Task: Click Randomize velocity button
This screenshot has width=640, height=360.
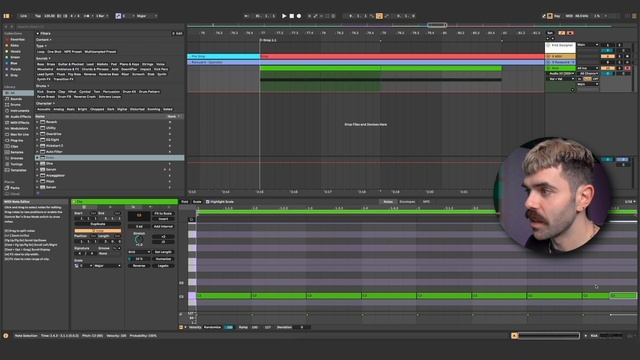Action: tap(212, 327)
